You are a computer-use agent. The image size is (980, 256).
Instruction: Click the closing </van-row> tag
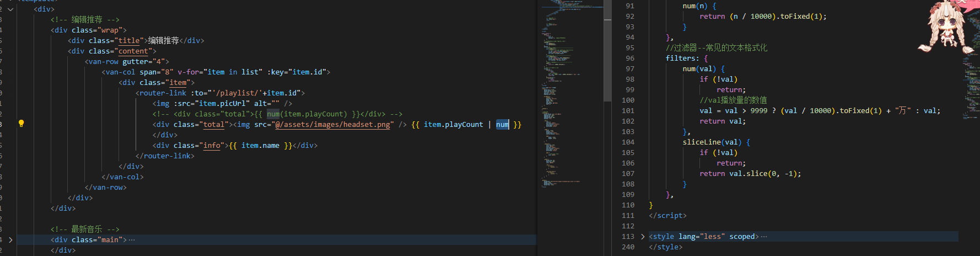pos(105,187)
